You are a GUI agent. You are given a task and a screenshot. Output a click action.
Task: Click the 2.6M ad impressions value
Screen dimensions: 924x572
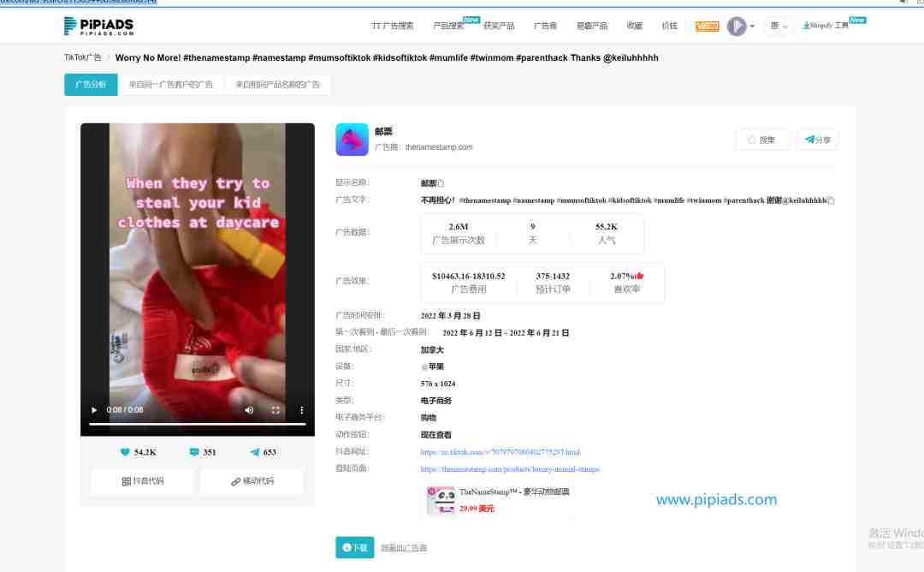459,227
